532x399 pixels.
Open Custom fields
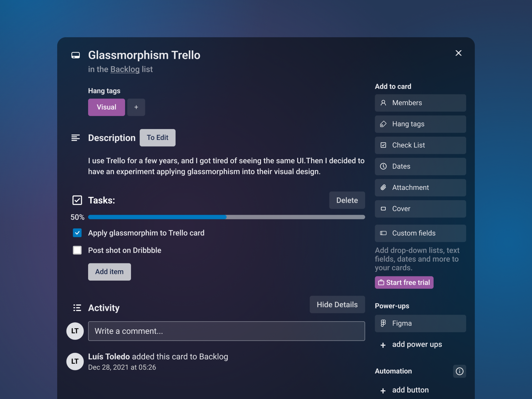(x=420, y=233)
